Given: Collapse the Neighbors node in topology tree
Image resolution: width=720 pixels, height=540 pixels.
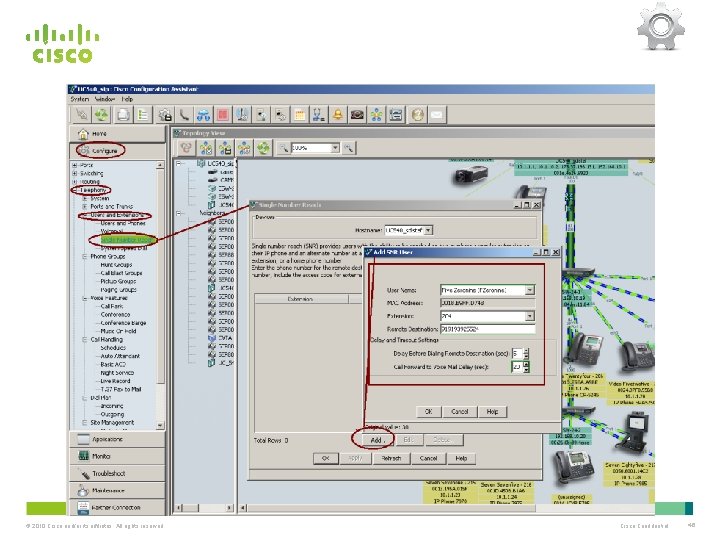Looking at the screenshot, I should 180,213.
